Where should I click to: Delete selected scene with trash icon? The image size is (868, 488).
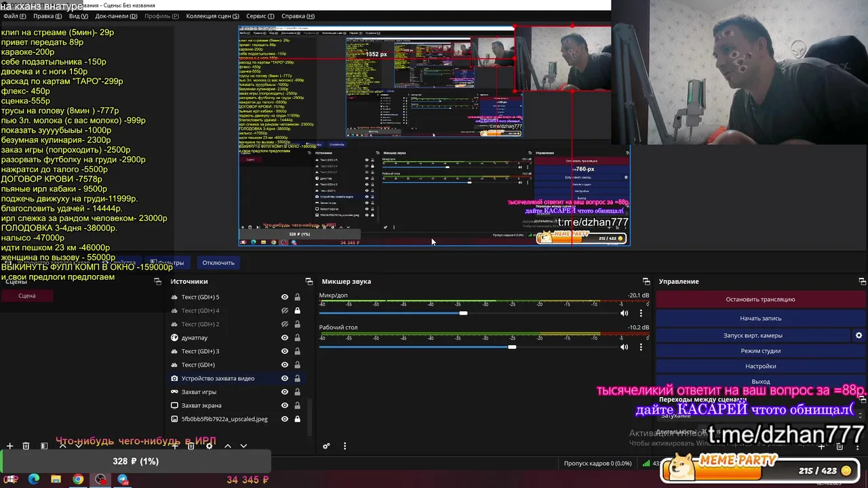pyautogui.click(x=26, y=446)
